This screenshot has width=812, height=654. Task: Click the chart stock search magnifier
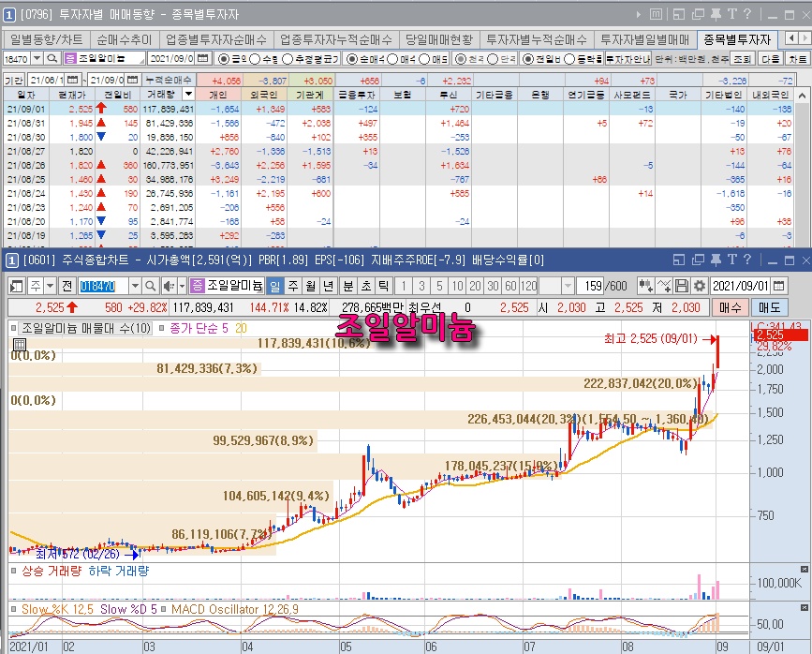click(150, 286)
